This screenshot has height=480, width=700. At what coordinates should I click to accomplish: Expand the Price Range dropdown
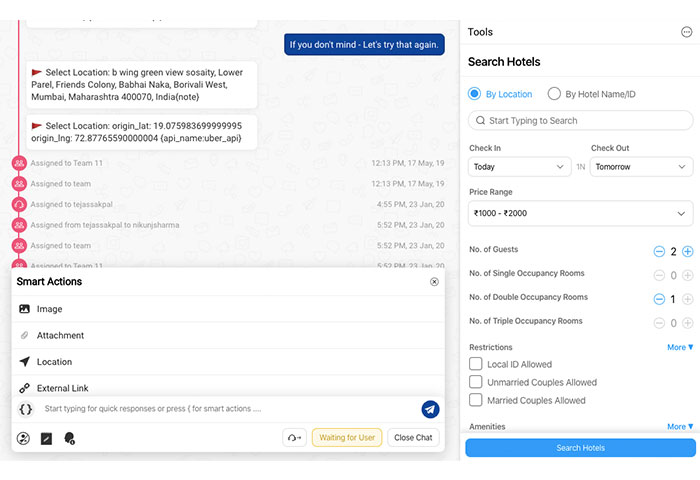coord(580,213)
